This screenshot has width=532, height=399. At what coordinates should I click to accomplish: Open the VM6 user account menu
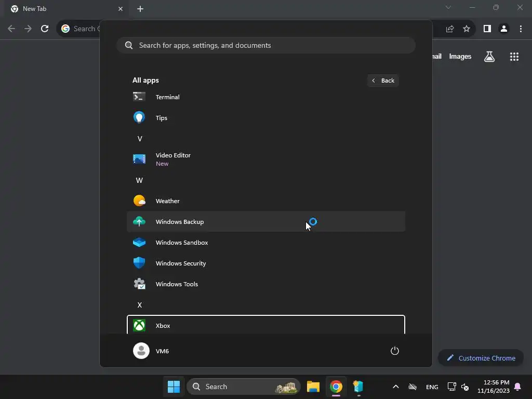(151, 351)
